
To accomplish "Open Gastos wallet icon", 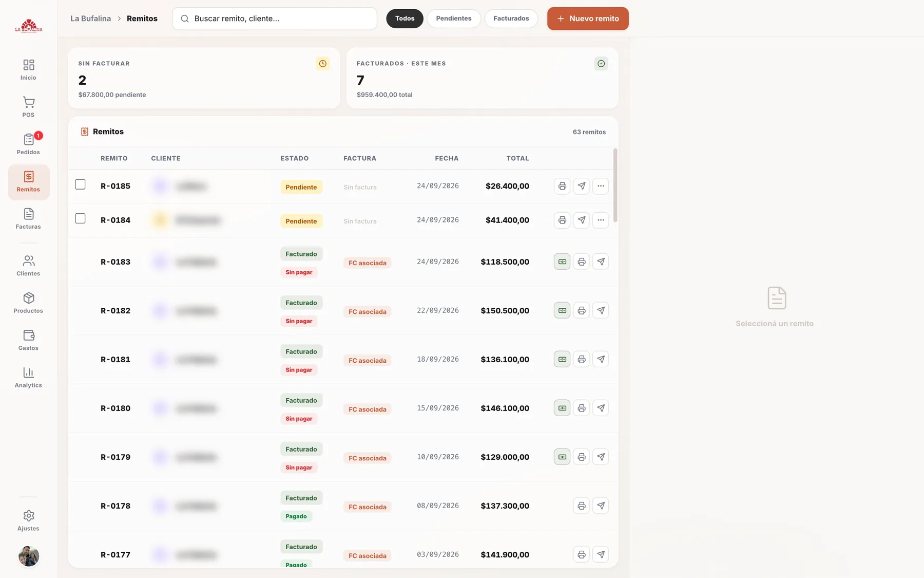I will tap(29, 335).
